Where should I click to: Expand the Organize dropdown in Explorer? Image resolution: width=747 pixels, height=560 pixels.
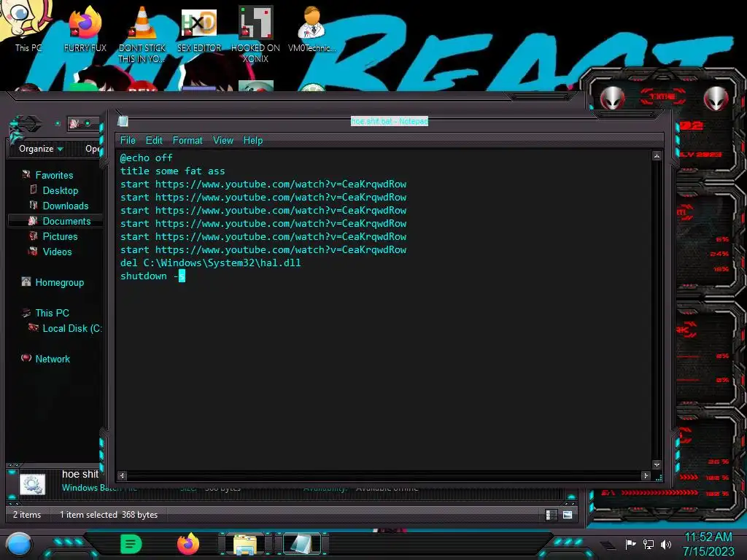coord(41,149)
